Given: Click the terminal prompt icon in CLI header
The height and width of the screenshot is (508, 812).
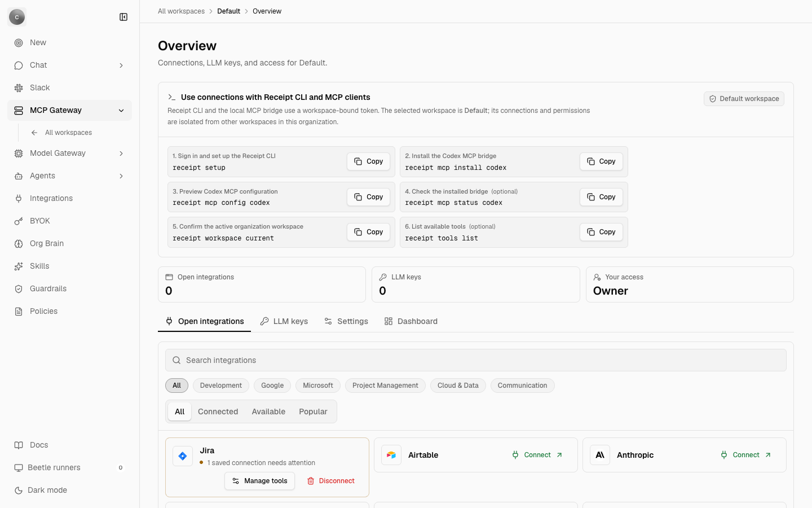Looking at the screenshot, I should tap(172, 97).
